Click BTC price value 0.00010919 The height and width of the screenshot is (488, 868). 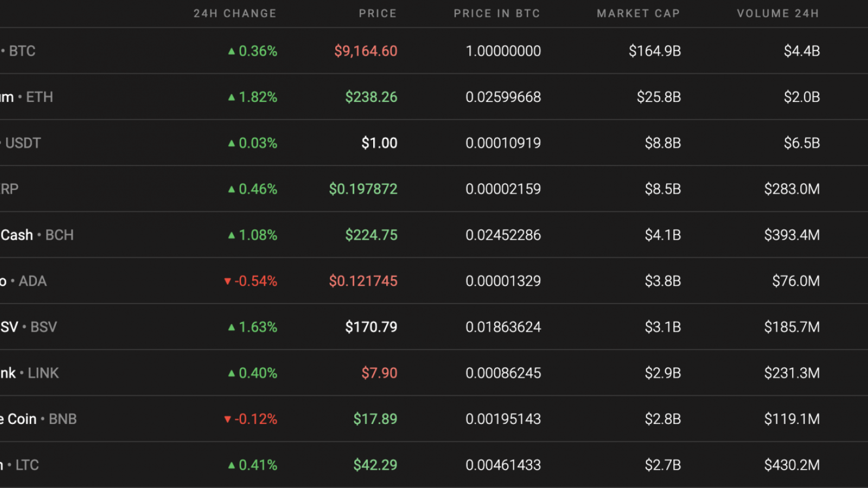pos(503,143)
